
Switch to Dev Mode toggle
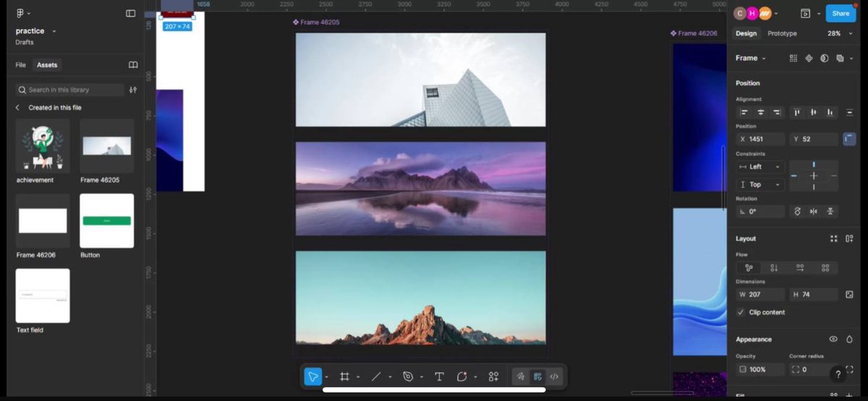click(x=554, y=376)
